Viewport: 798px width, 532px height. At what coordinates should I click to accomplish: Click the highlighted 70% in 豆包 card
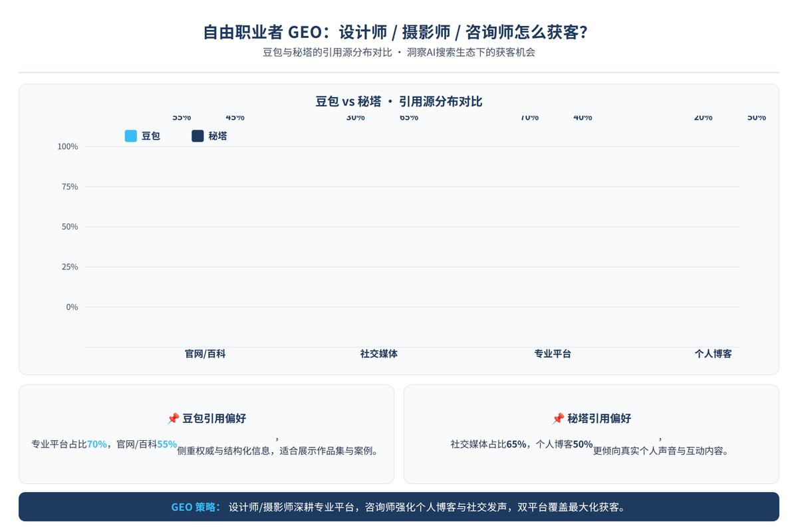(x=97, y=444)
